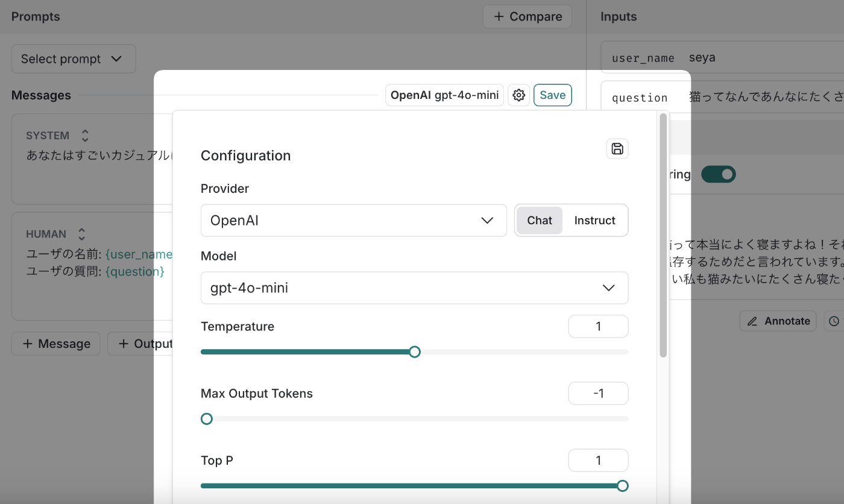Click the user_name input field
Image resolution: width=844 pixels, height=504 pixels.
(722, 58)
